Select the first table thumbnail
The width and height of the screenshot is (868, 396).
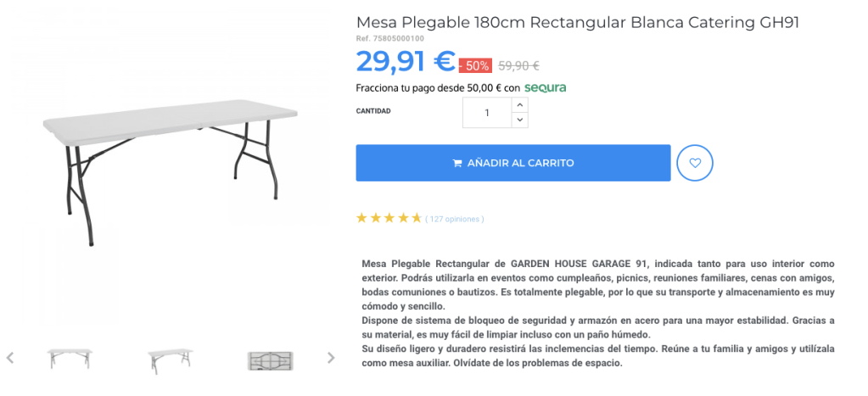coord(70,359)
